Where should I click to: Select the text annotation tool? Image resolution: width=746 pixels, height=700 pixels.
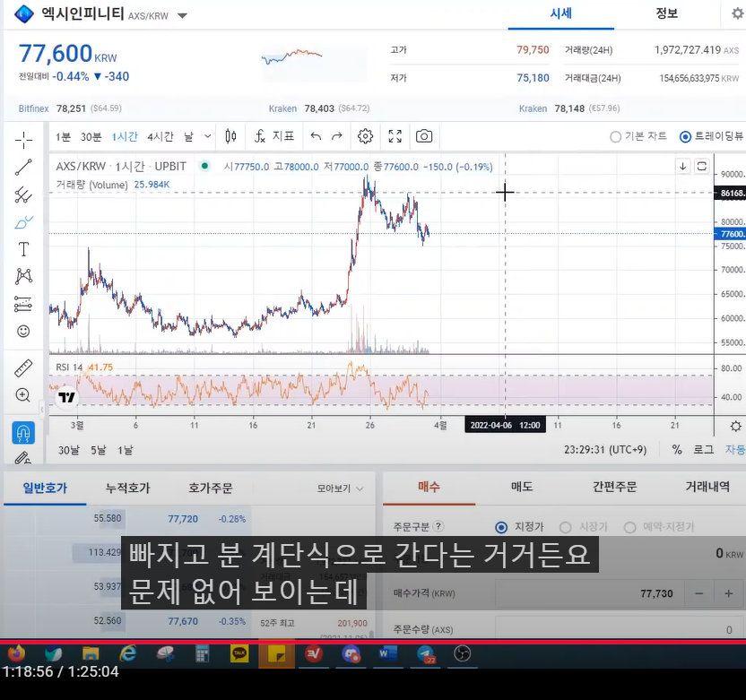coord(23,249)
